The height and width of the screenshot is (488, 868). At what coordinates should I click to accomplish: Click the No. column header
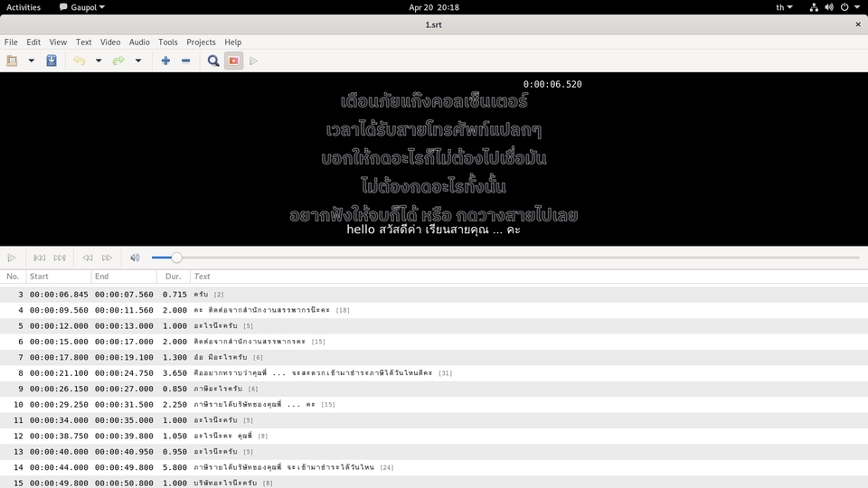[13, 277]
